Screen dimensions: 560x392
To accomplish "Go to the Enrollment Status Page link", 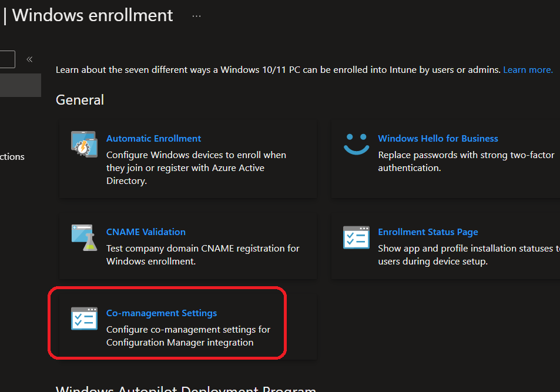I will coord(428,232).
